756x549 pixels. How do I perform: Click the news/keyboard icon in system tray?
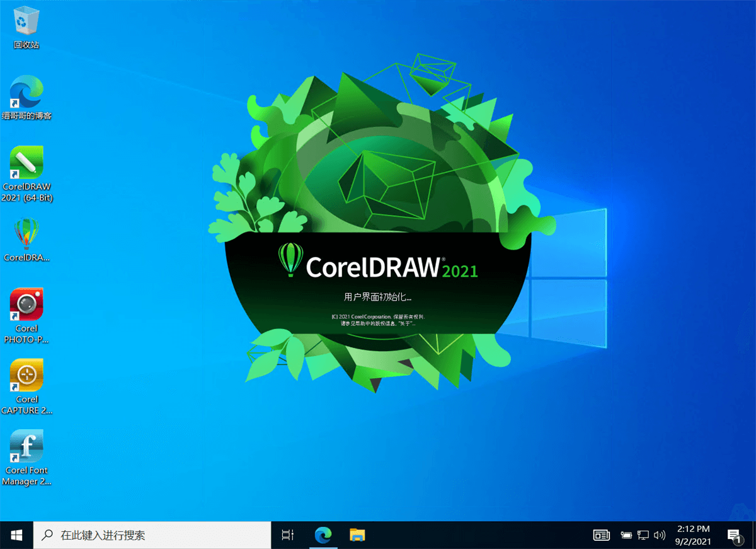pyautogui.click(x=602, y=535)
